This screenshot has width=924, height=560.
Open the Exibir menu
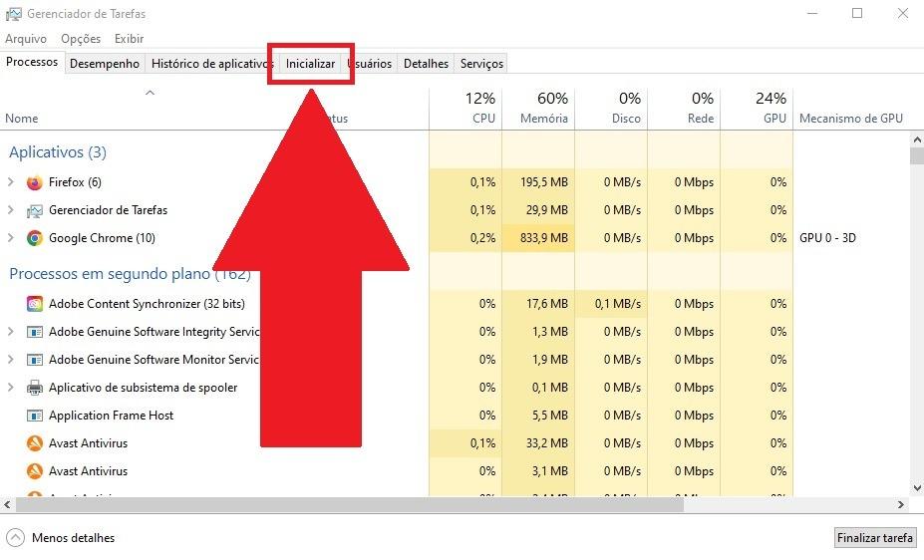coord(129,38)
